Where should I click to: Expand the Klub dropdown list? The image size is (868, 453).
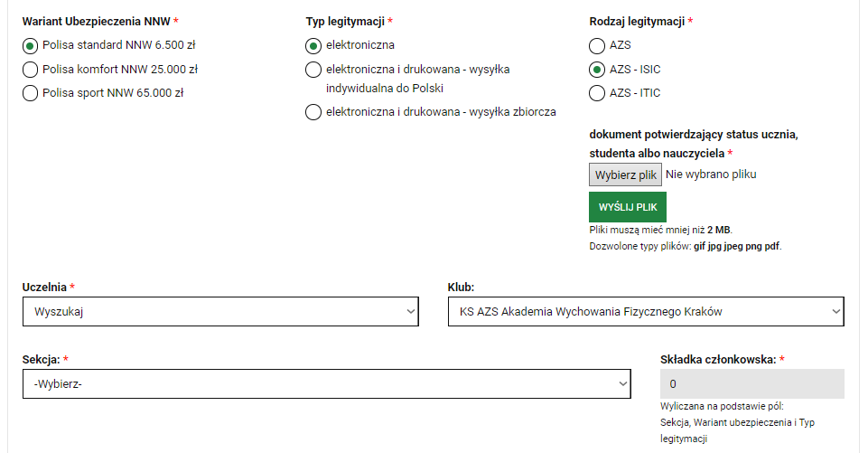646,312
